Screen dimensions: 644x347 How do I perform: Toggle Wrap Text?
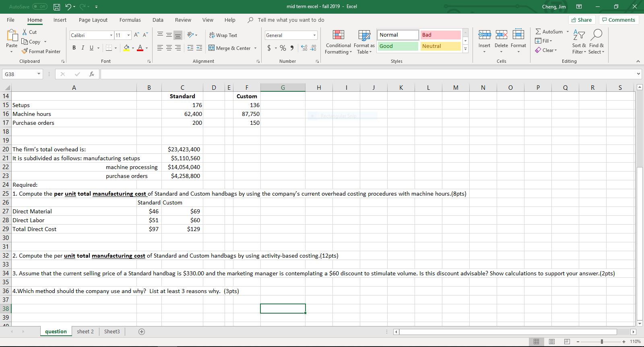click(223, 35)
